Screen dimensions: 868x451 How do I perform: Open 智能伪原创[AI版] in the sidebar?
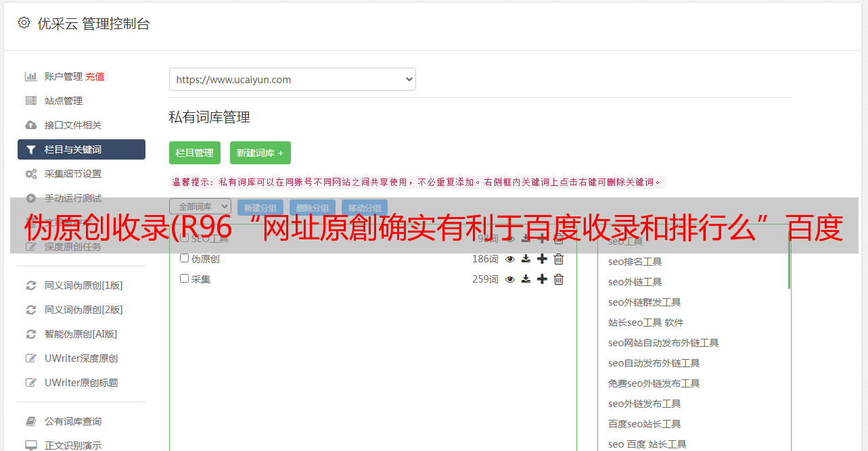[81, 334]
